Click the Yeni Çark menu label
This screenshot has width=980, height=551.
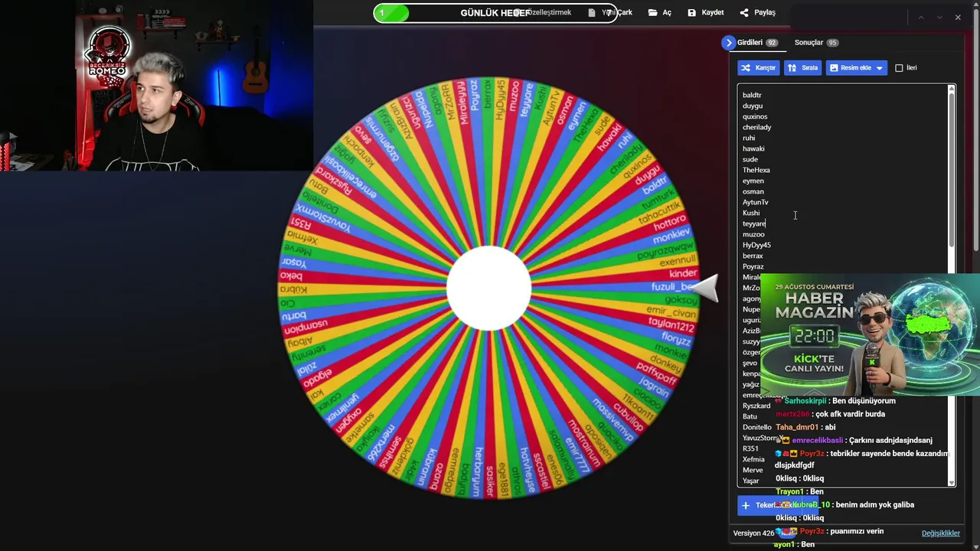(617, 12)
